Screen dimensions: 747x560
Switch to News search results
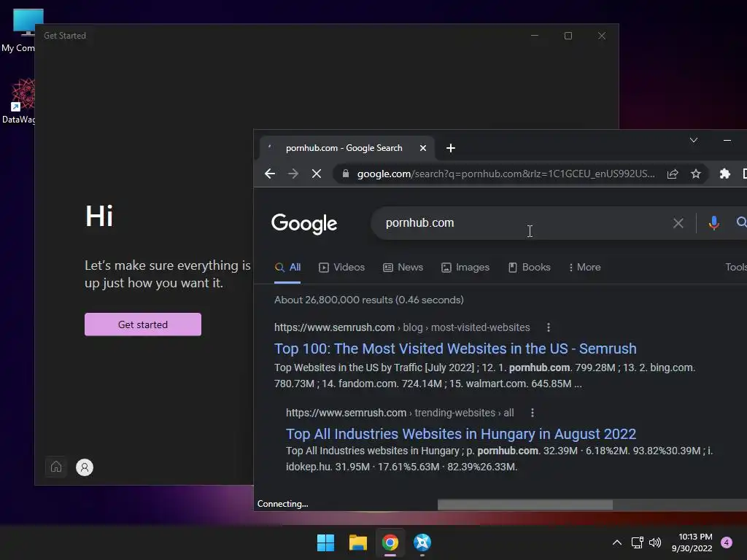tap(403, 268)
